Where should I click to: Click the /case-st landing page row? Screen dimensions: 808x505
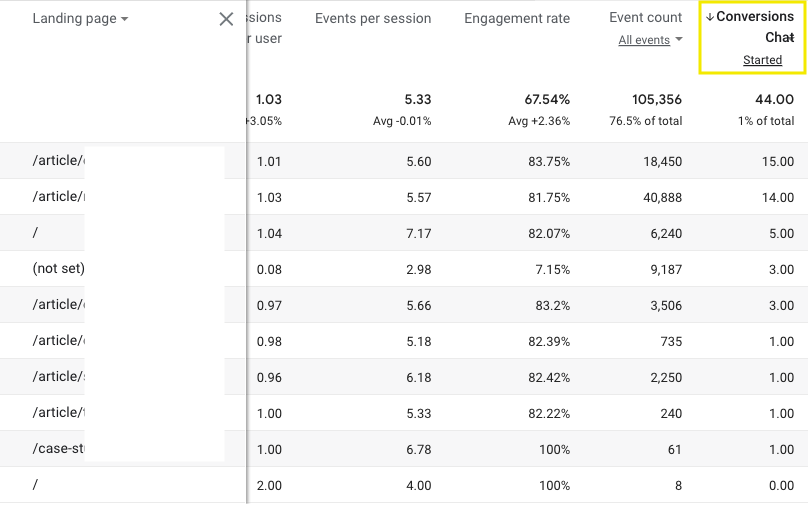click(x=59, y=449)
